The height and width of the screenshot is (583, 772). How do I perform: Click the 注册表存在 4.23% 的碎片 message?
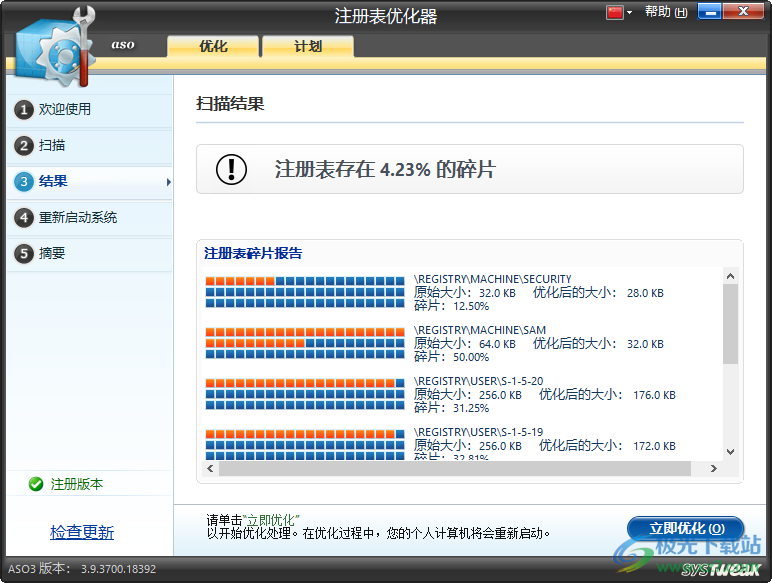coord(386,169)
